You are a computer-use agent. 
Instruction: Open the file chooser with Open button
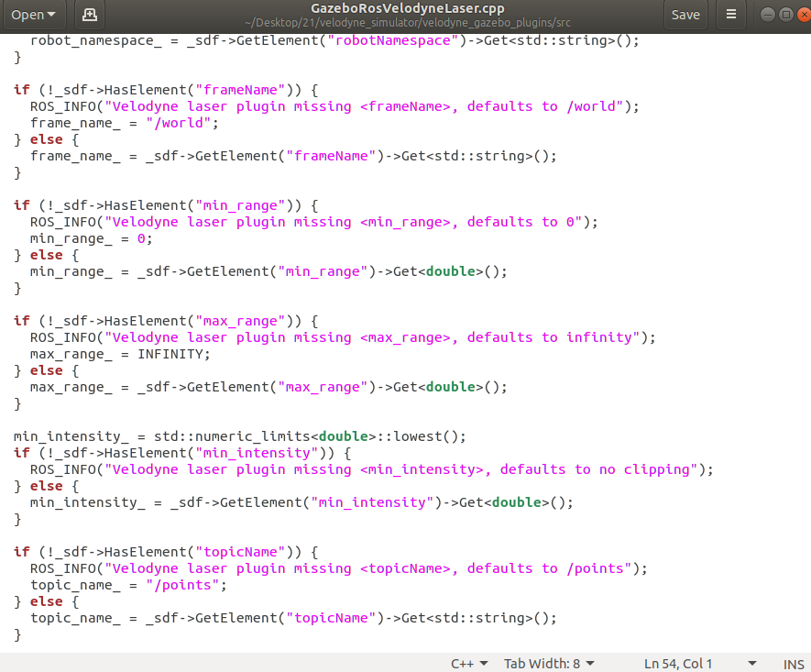click(x=34, y=15)
